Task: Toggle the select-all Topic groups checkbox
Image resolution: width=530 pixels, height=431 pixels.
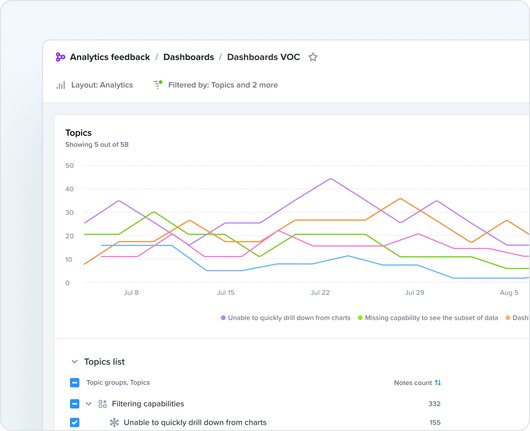Action: click(x=75, y=383)
